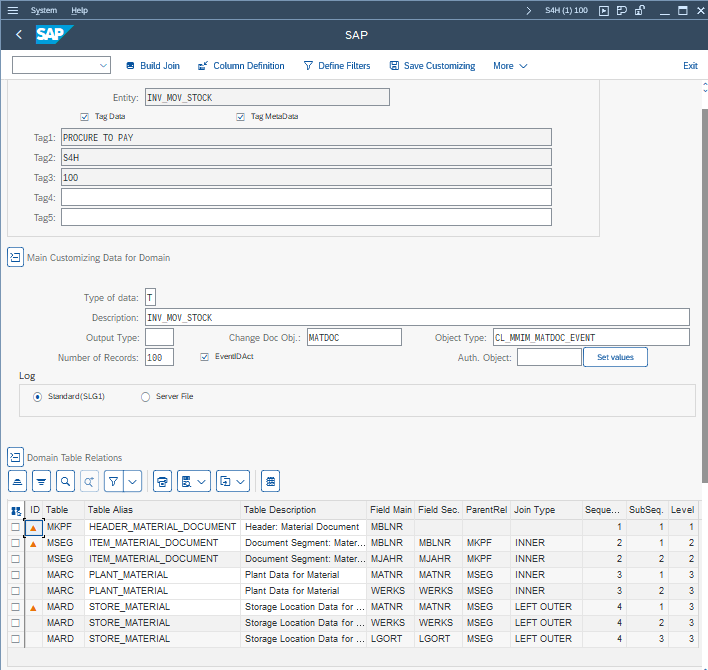Collapse the Domain Table Relations section icon
The height and width of the screenshot is (670, 708).
point(15,457)
